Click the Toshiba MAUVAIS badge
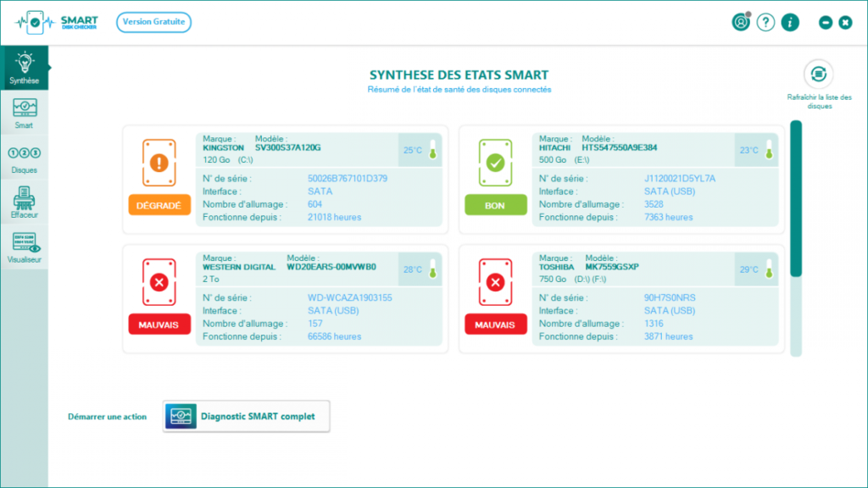 [x=495, y=324]
